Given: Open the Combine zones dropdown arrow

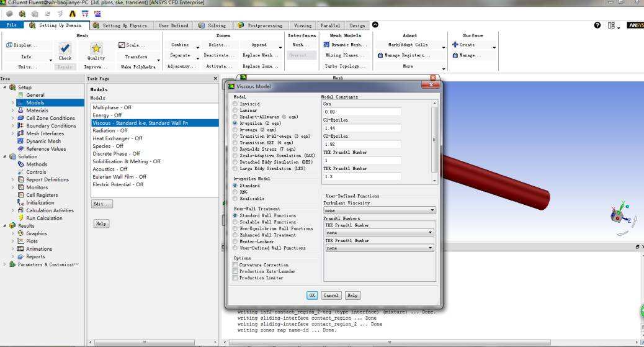Looking at the screenshot, I should click(x=197, y=48).
